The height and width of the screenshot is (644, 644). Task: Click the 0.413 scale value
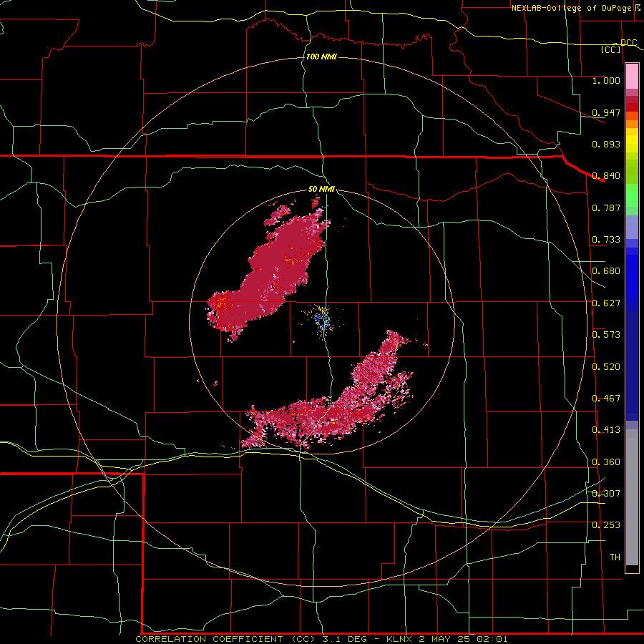(606, 430)
